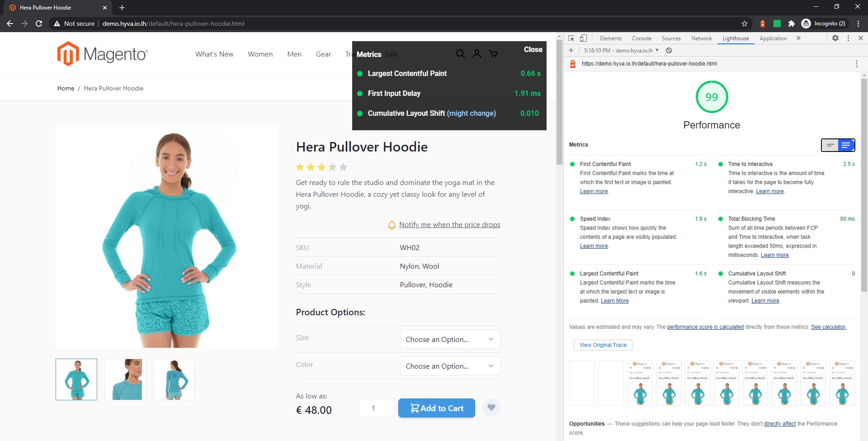Open the Lighthouse report selector dropdown
Screen dimensions: 868x441
tap(621, 51)
